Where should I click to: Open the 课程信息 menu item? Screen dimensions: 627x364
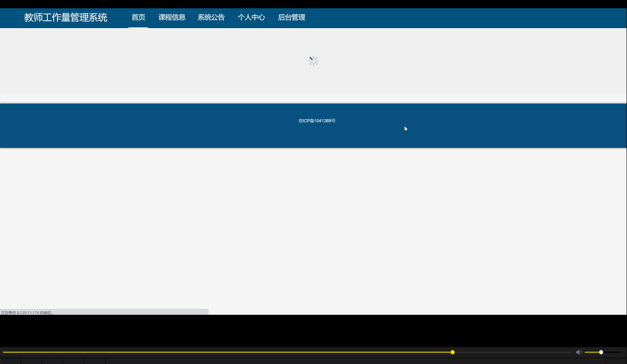[x=172, y=17]
